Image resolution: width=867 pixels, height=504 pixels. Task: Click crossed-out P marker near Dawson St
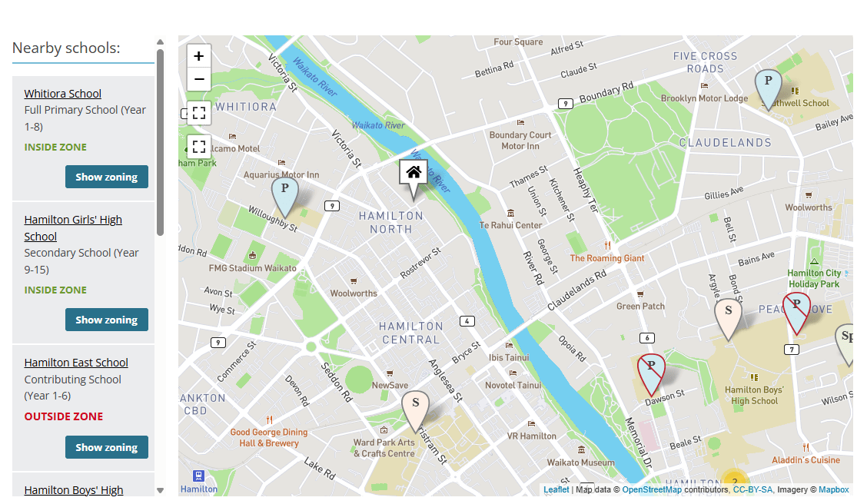pos(651,374)
